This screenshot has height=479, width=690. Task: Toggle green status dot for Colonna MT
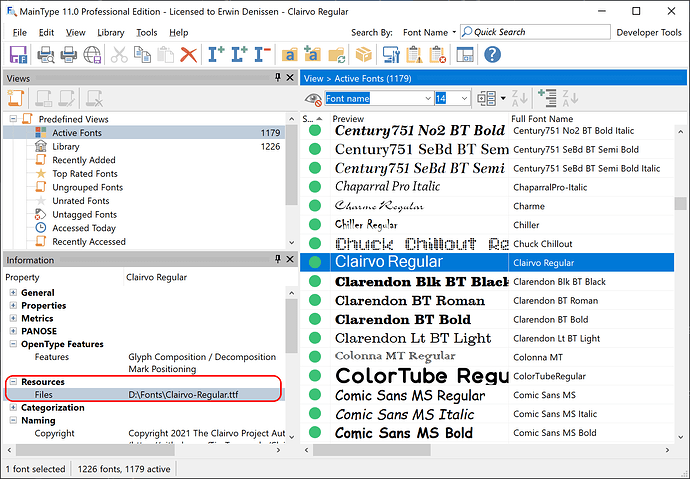coord(315,357)
